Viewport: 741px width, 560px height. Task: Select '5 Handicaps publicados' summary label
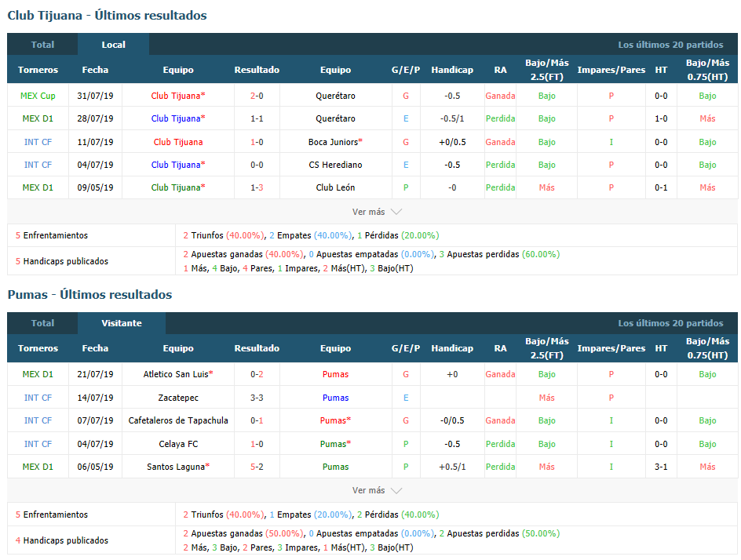point(62,261)
